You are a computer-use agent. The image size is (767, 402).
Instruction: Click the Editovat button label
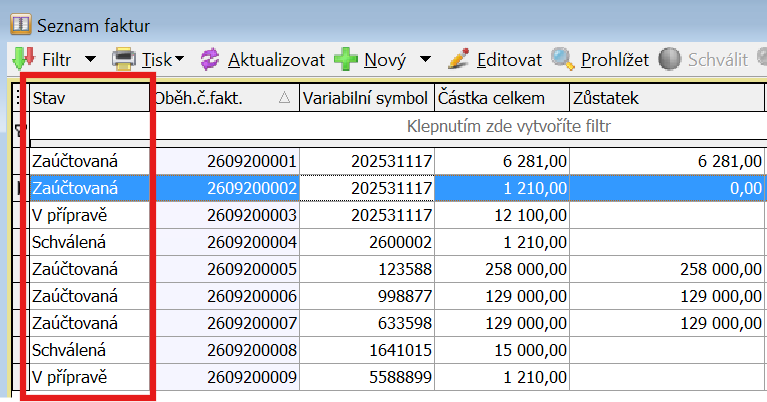point(509,60)
